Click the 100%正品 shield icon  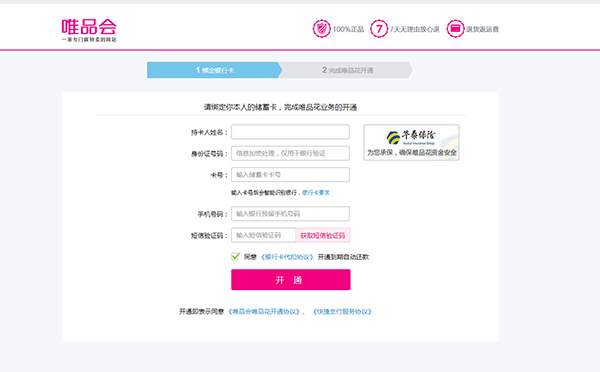pyautogui.click(x=321, y=29)
